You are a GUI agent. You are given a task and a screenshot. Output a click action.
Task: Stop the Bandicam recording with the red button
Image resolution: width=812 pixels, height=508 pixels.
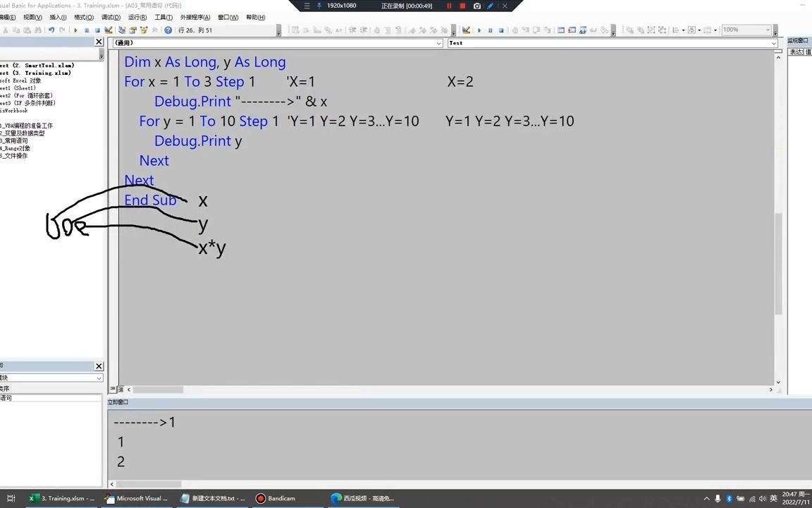pyautogui.click(x=462, y=6)
